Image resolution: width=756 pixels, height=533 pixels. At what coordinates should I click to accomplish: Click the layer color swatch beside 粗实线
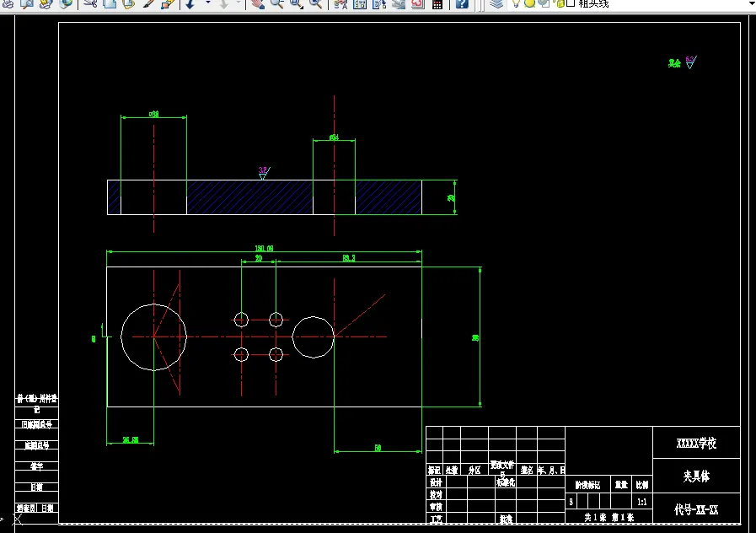[x=571, y=3]
